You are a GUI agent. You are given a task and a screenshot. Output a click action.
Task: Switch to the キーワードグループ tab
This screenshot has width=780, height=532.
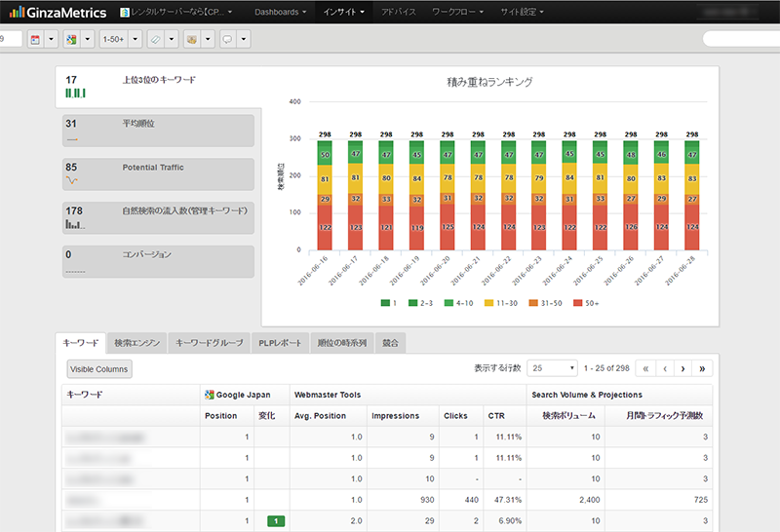tap(209, 343)
